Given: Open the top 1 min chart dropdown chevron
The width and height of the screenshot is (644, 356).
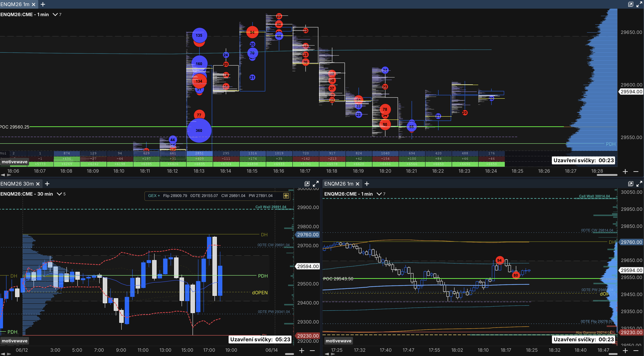Looking at the screenshot, I should pyautogui.click(x=55, y=15).
